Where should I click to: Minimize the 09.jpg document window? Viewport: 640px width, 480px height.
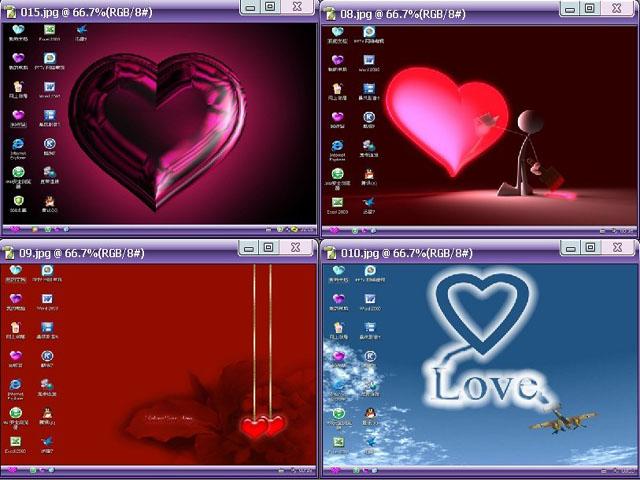[x=249, y=248]
